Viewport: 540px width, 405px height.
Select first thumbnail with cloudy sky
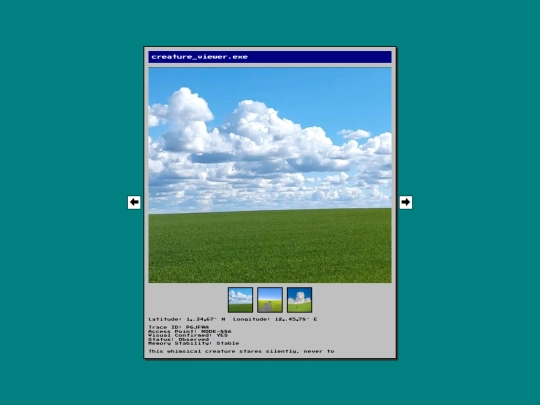(240, 300)
